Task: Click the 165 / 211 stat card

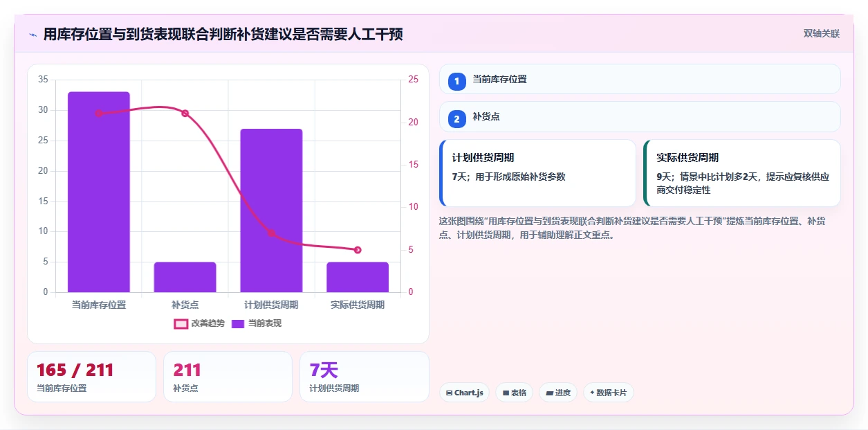Action: click(x=92, y=377)
